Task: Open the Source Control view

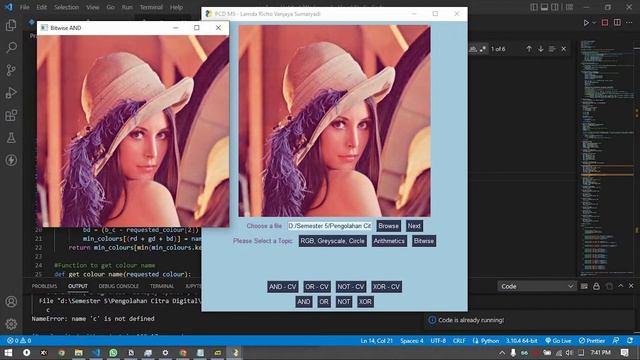Action: point(11,70)
